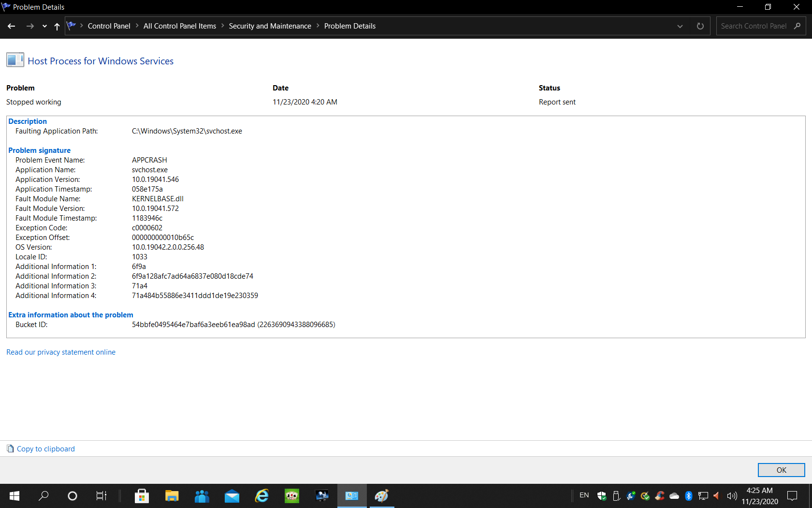
Task: Click the red speaker tray icon
Action: point(717,496)
